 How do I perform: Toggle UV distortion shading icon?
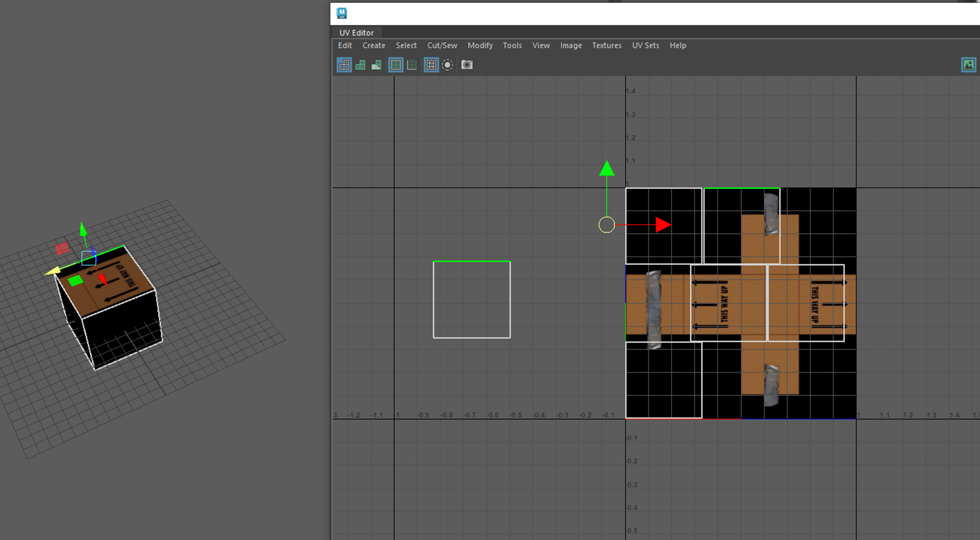pyautogui.click(x=376, y=65)
